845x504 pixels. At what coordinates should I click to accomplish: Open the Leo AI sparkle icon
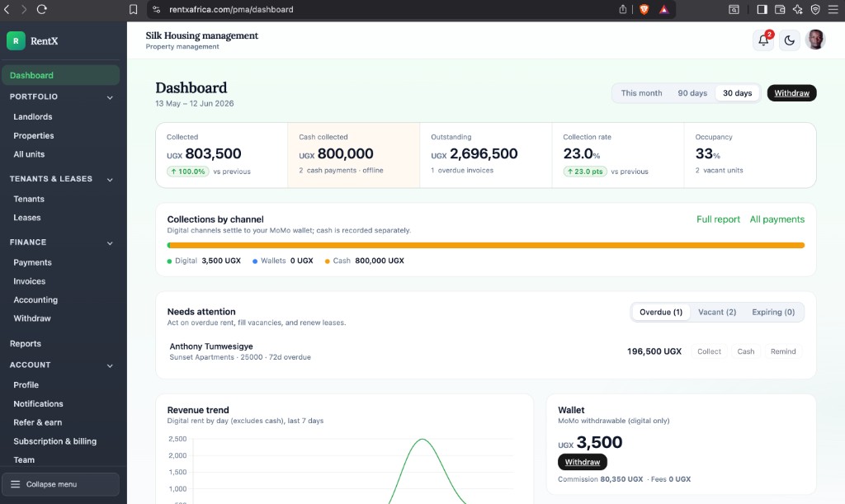click(798, 9)
